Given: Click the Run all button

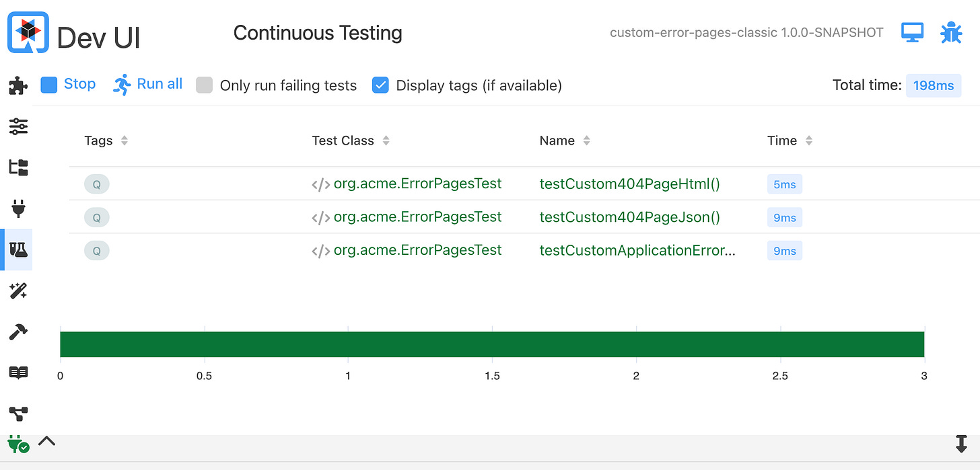Looking at the screenshot, I should pos(148,85).
